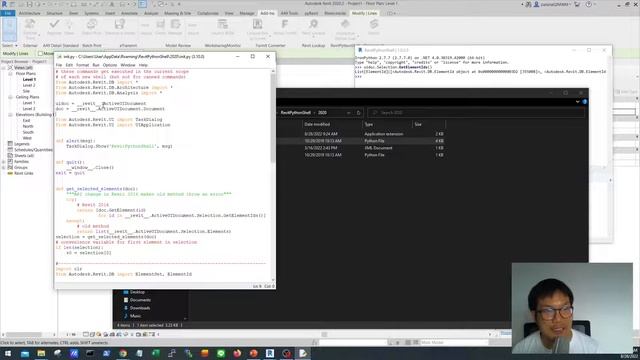Select Level 2 under Ceiling Plans
The width and height of the screenshot is (640, 360).
(29, 109)
